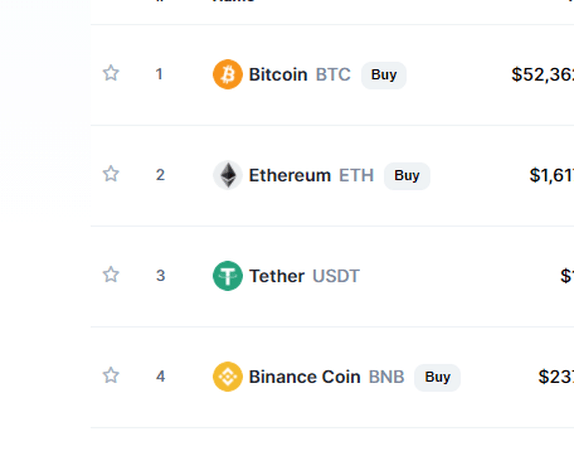
Task: Open the Bitcoin name link
Action: (x=278, y=75)
